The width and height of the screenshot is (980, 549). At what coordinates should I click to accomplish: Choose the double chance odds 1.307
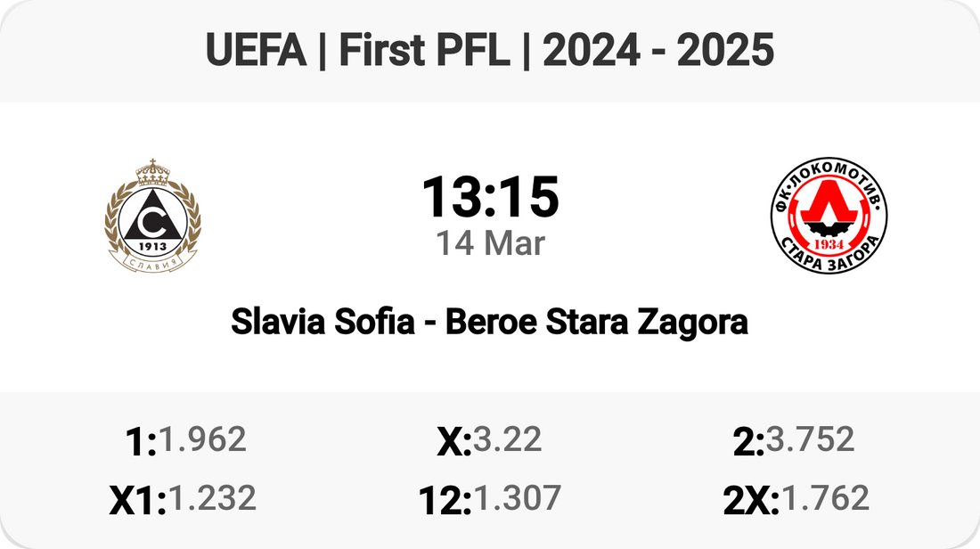(x=517, y=498)
